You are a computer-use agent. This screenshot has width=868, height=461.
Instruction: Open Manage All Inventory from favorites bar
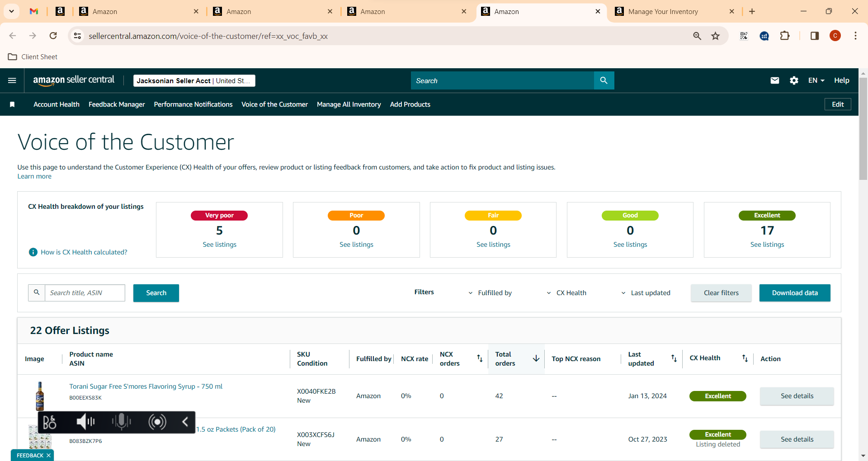pos(349,104)
